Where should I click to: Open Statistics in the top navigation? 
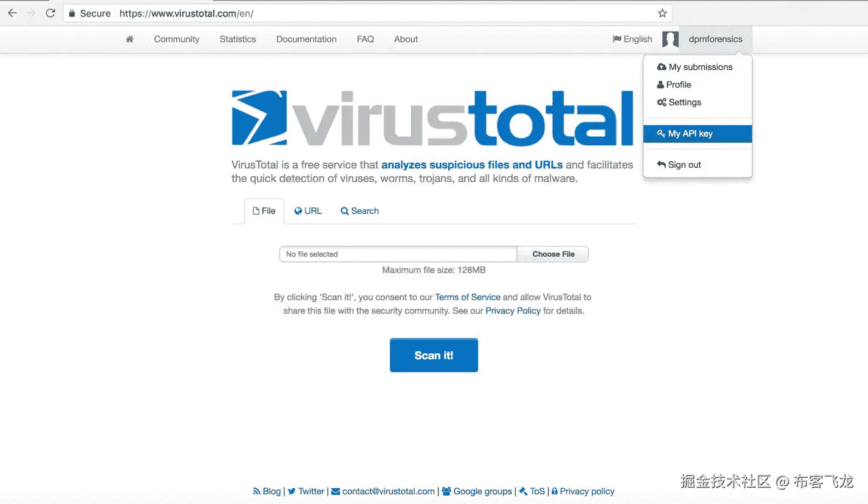238,39
